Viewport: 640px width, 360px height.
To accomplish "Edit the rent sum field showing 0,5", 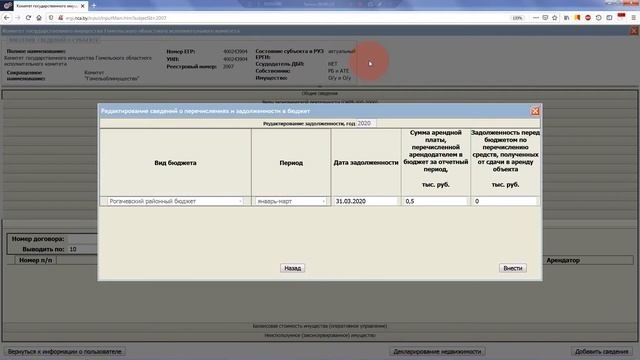I will (x=436, y=201).
